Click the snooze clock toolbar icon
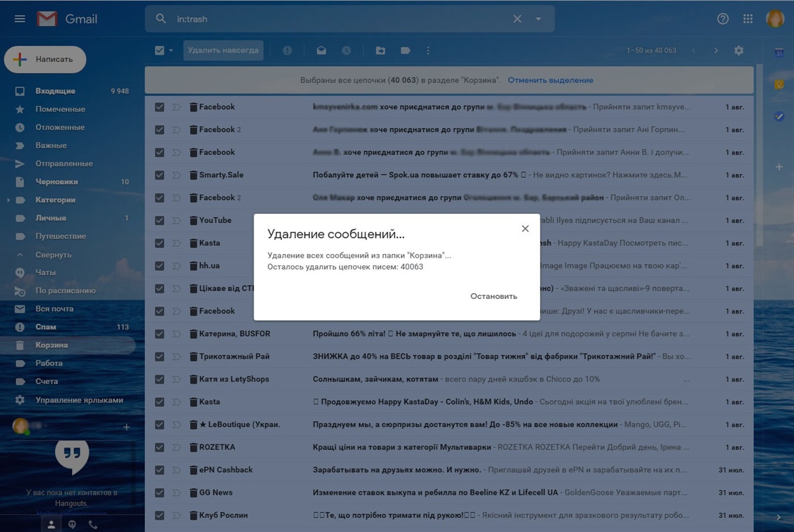Screen dimensions: 794x532 [346, 51]
